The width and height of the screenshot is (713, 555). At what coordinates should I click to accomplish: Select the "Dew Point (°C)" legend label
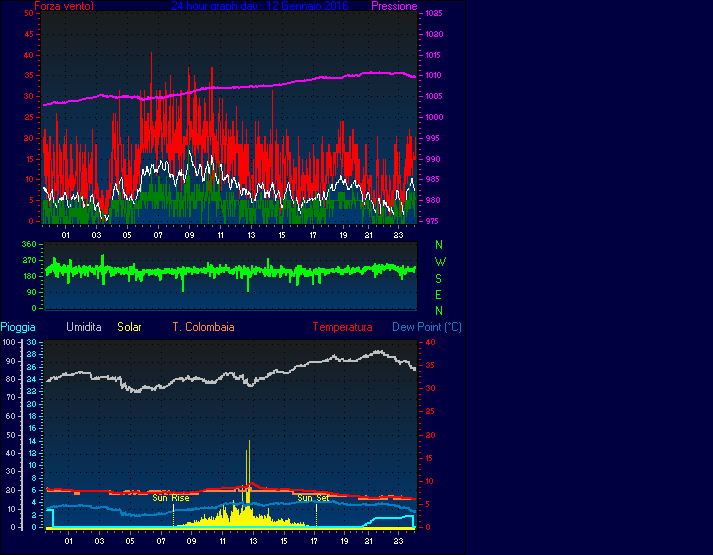[427, 327]
